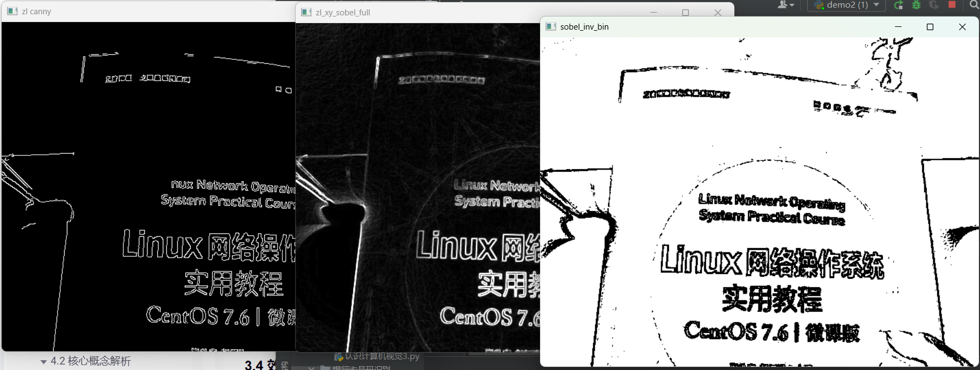Open the demo2 (1) run configuration dropdown

(x=846, y=5)
